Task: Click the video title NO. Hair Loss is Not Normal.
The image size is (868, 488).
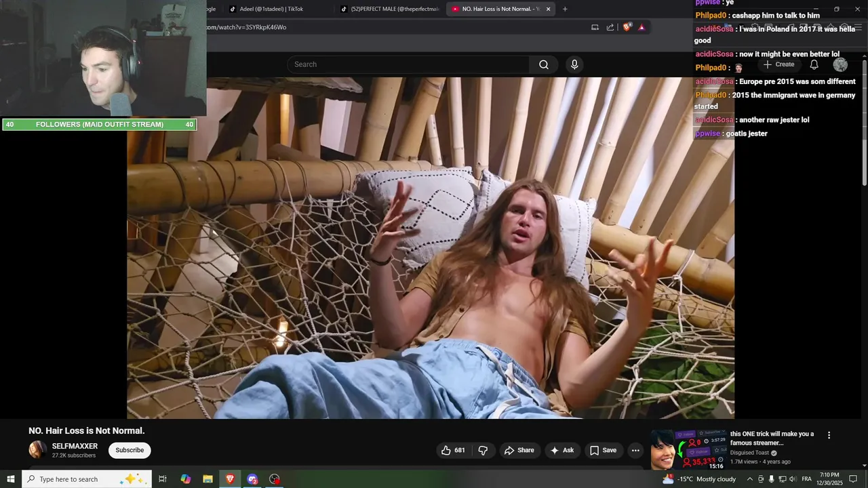Action: [87, 430]
